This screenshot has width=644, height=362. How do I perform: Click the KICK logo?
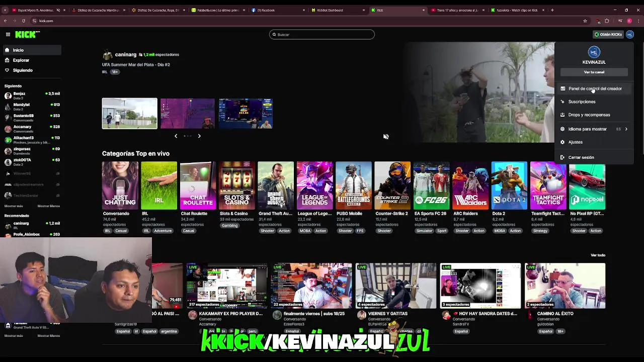(26, 34)
